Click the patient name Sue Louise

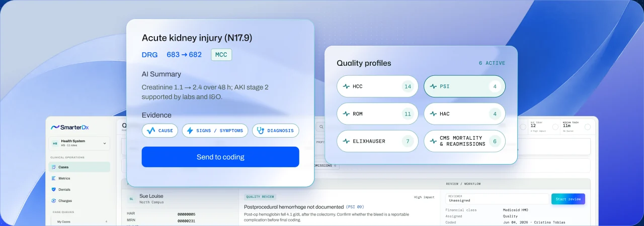coord(151,196)
